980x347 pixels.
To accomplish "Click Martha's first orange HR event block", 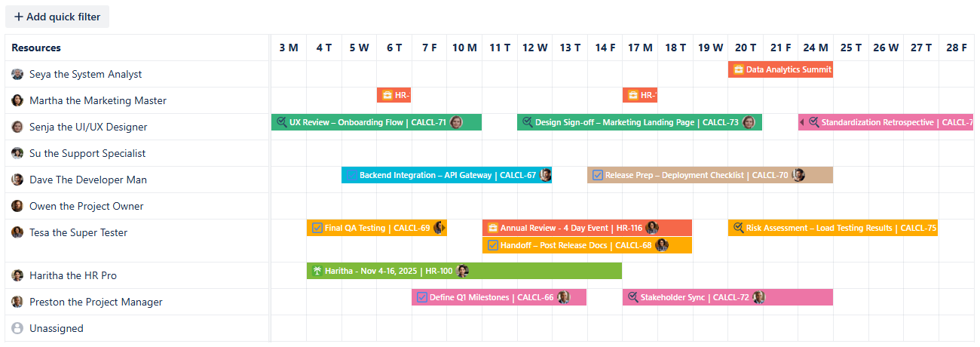I will [x=394, y=96].
